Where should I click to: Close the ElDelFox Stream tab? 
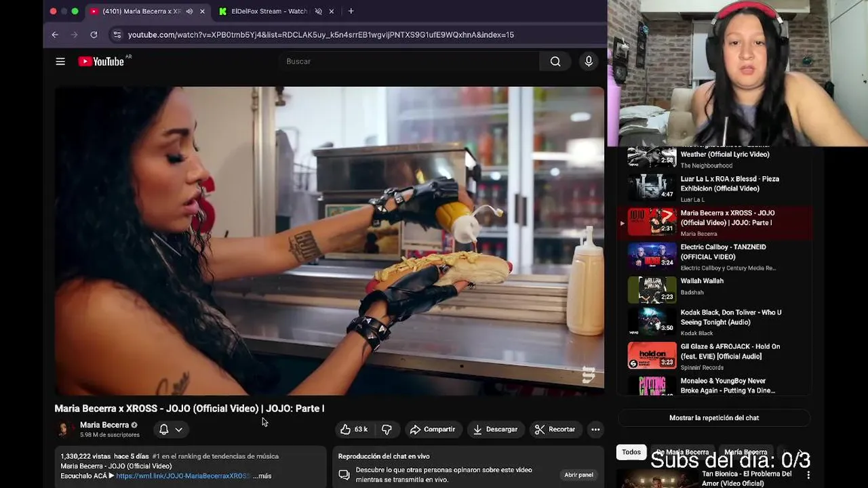point(331,12)
